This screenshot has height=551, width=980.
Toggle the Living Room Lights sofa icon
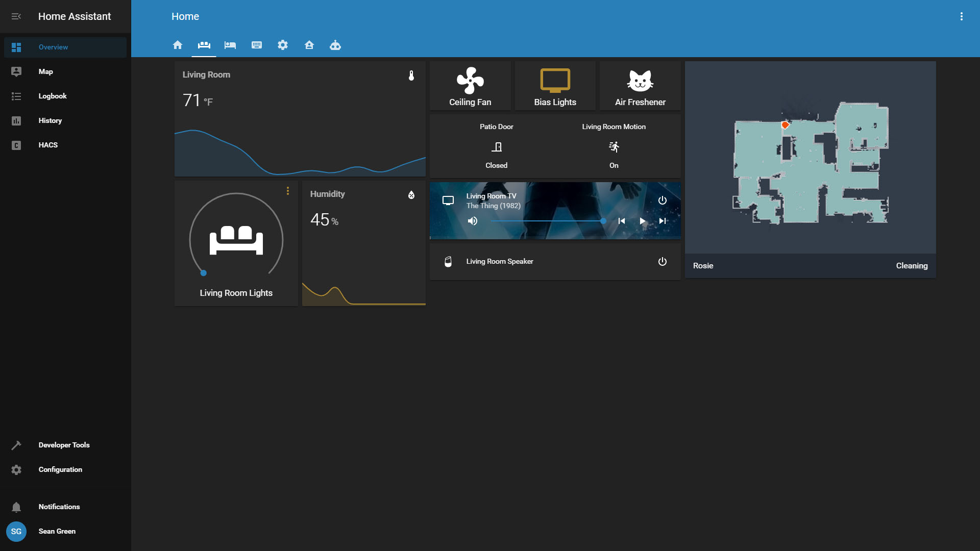click(236, 240)
